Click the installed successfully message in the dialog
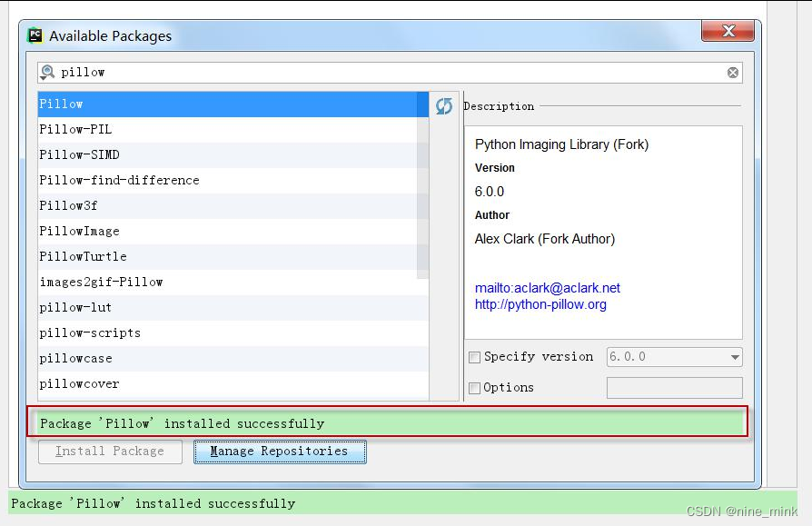812x526 pixels. (x=182, y=423)
